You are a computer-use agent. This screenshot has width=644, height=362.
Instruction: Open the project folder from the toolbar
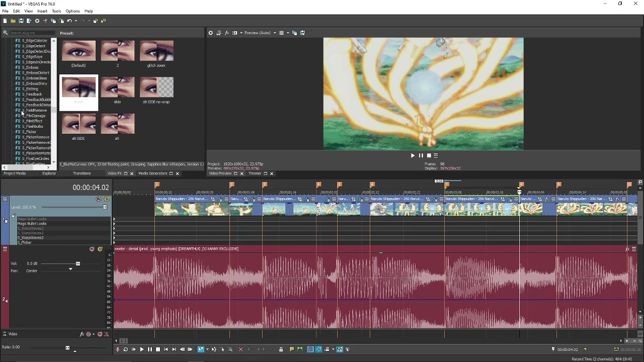coord(13,21)
